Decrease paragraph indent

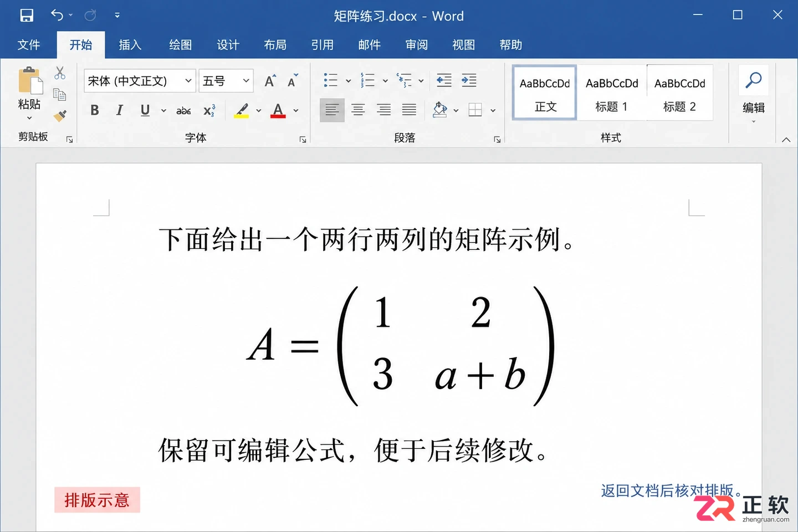pos(444,80)
